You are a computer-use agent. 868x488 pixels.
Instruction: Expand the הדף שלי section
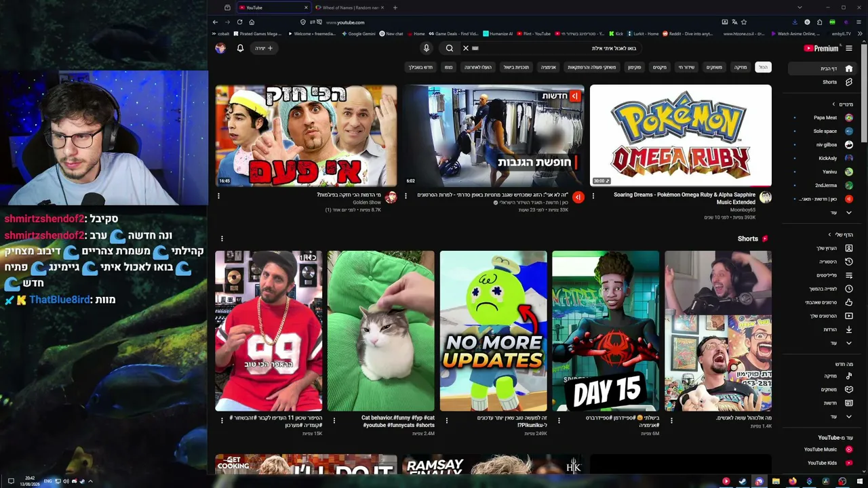(842, 235)
